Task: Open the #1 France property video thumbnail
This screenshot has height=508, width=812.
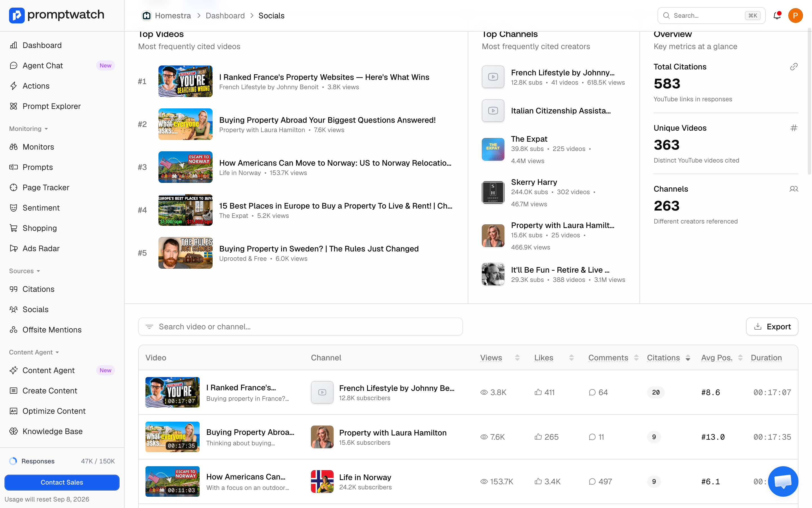Action: click(x=185, y=81)
